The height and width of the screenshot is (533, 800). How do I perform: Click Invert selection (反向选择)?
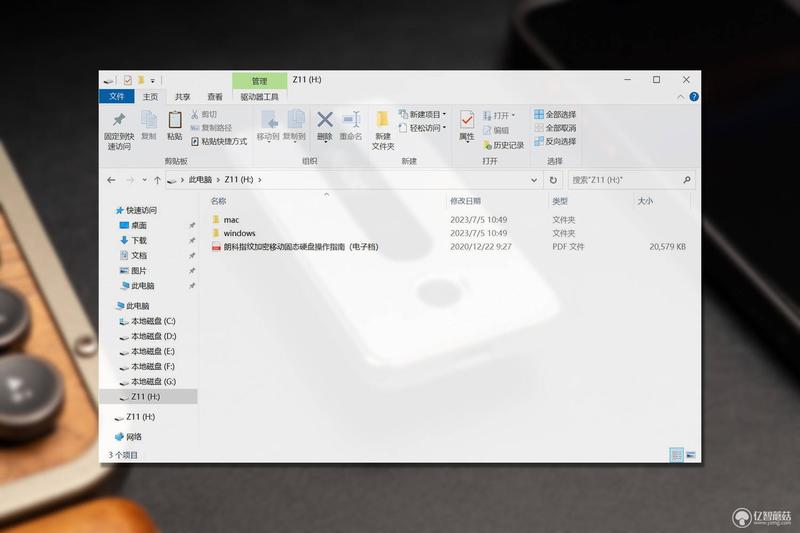pyautogui.click(x=555, y=141)
